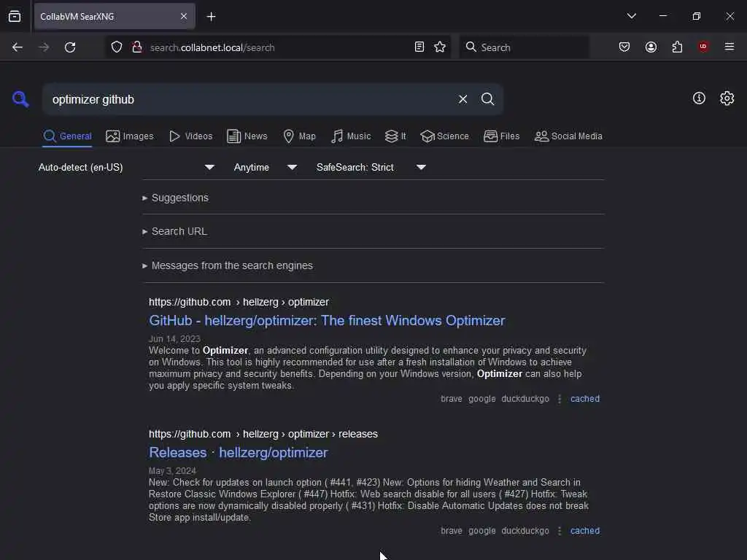Go back with the browser back arrow
Screen dimensions: 747x560
(18, 47)
